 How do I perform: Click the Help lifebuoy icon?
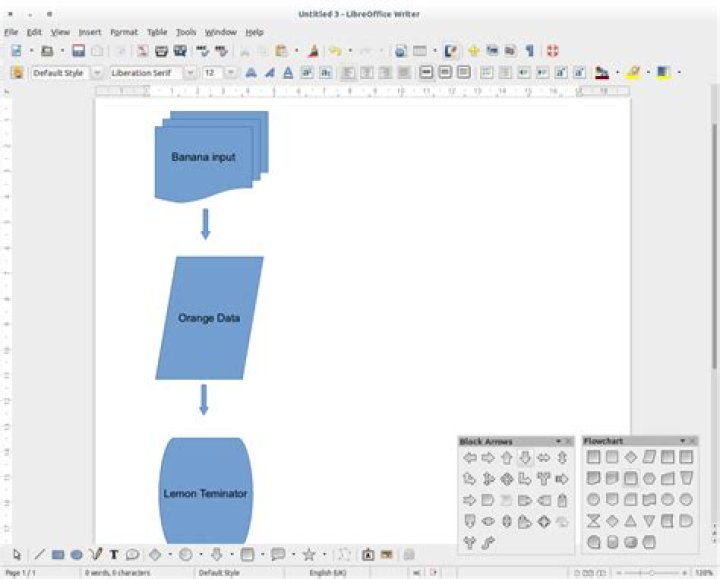(x=552, y=51)
